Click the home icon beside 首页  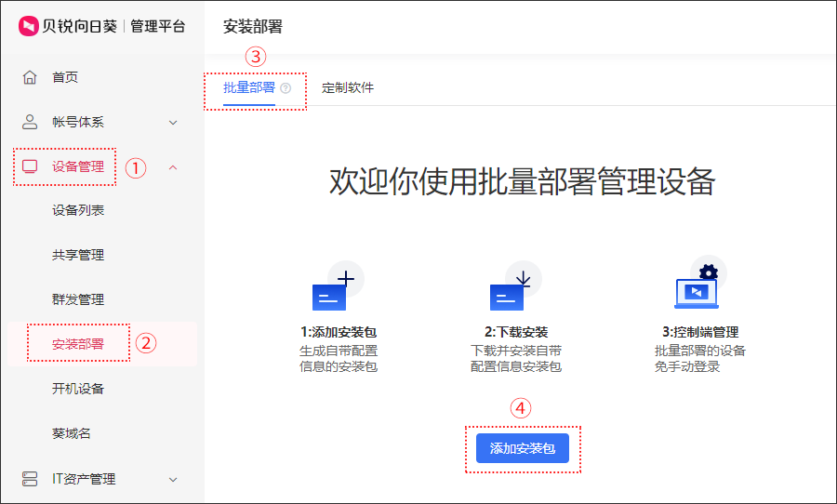(x=30, y=77)
